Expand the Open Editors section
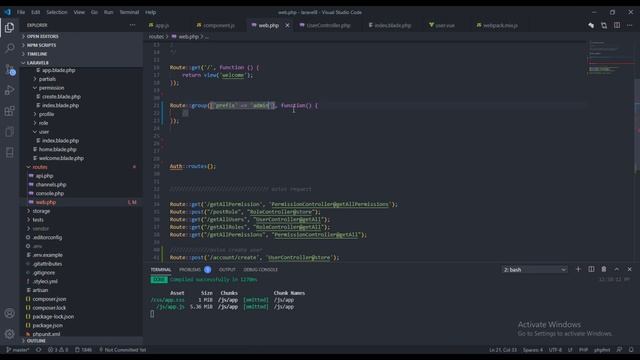640x360 pixels. tap(42, 36)
